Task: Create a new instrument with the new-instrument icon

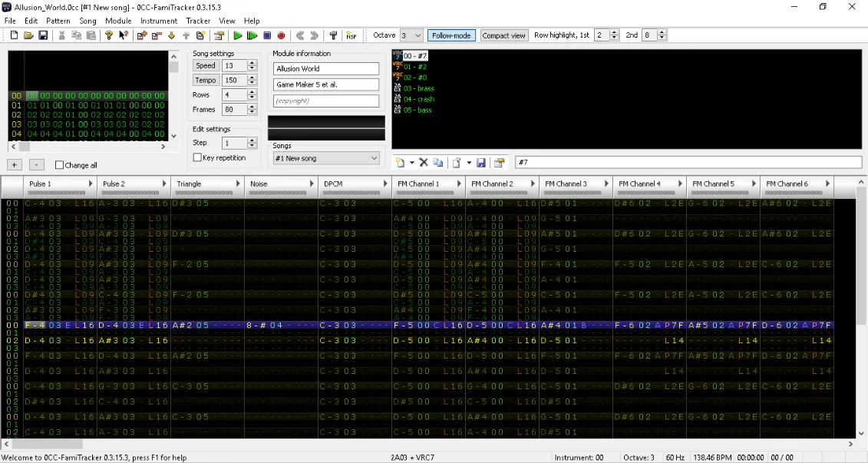Action: pyautogui.click(x=401, y=162)
